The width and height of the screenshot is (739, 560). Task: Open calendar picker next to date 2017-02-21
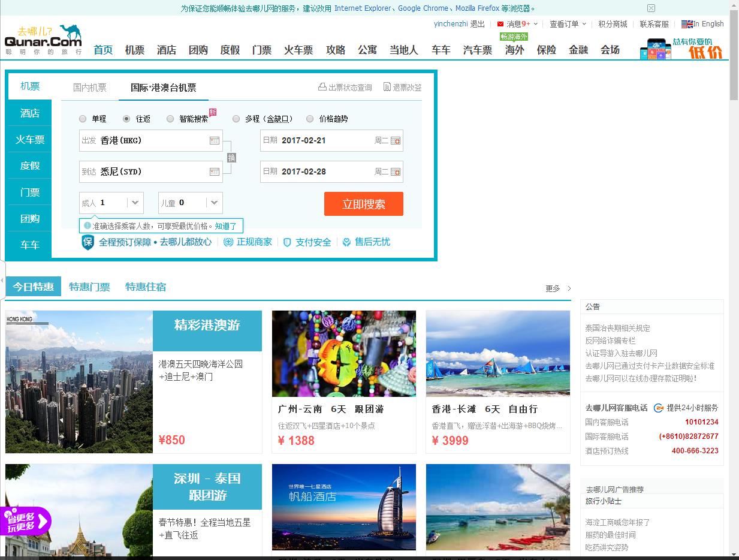[397, 140]
